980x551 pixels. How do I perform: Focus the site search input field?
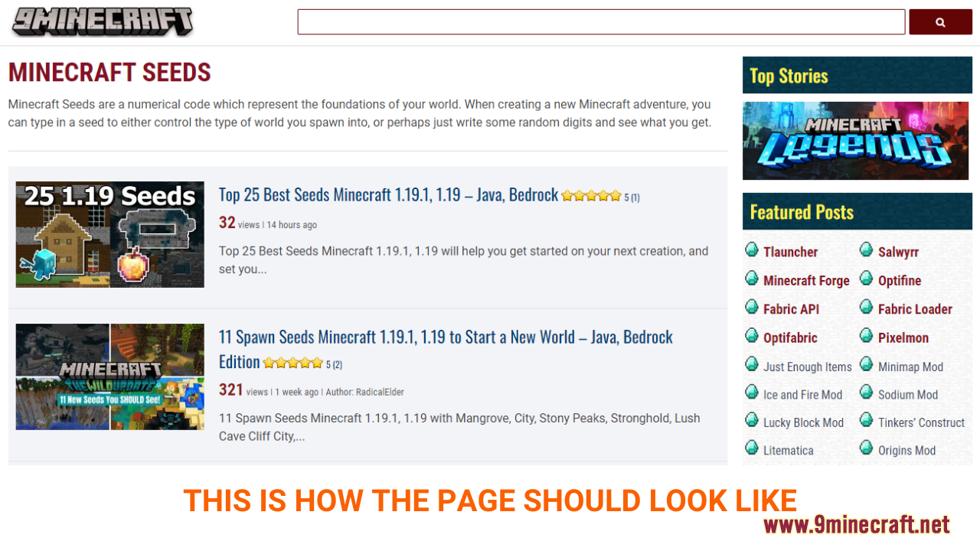601,22
